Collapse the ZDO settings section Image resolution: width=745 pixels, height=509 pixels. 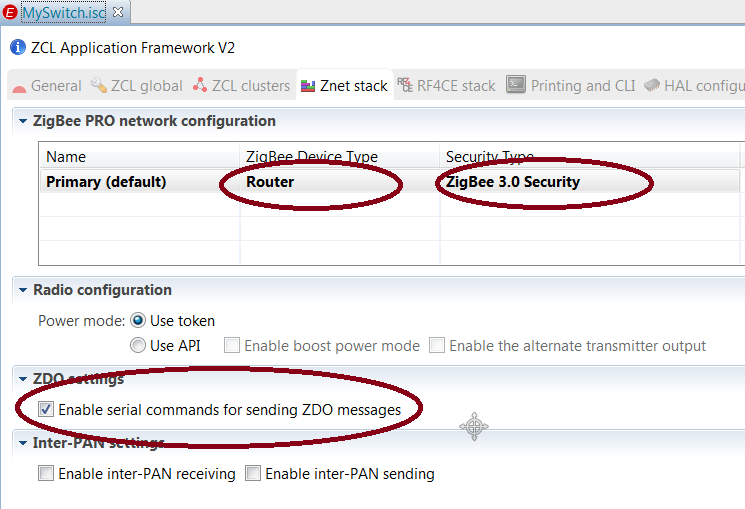click(23, 379)
